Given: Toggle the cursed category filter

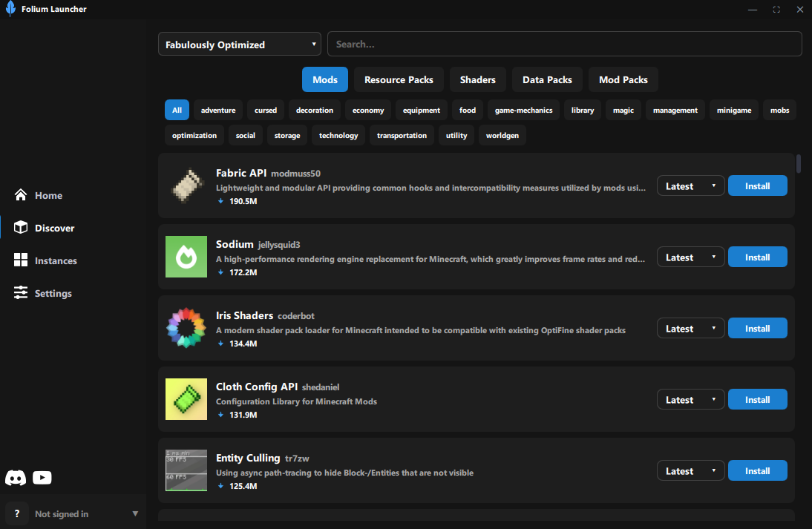Looking at the screenshot, I should (266, 111).
